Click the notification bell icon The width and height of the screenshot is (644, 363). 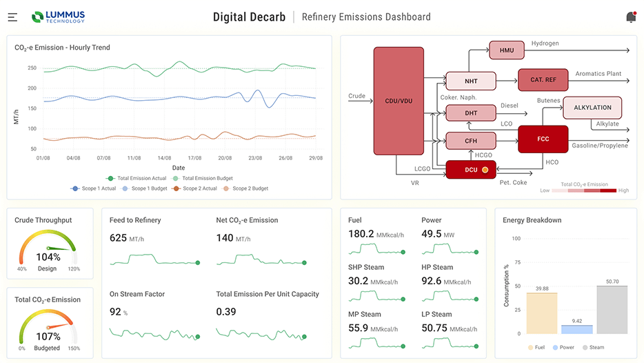pos(630,17)
